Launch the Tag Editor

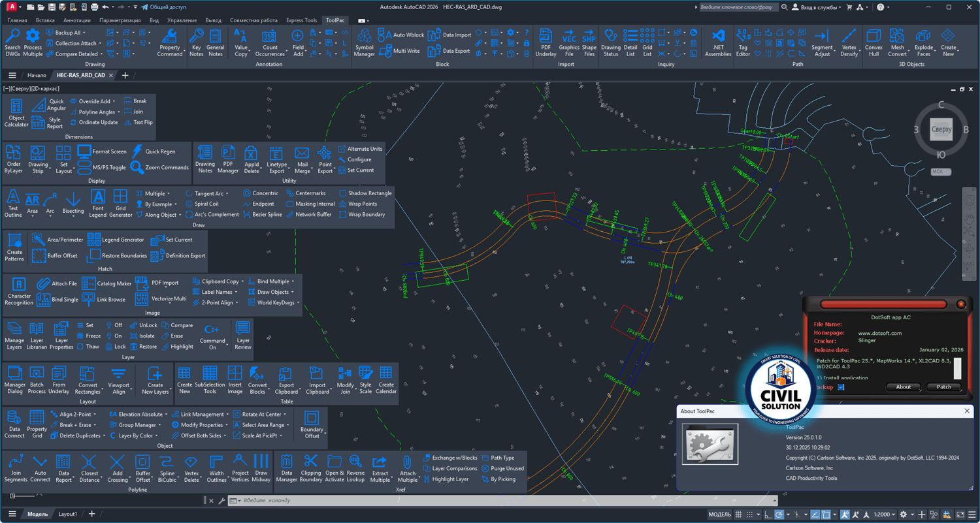(x=743, y=42)
